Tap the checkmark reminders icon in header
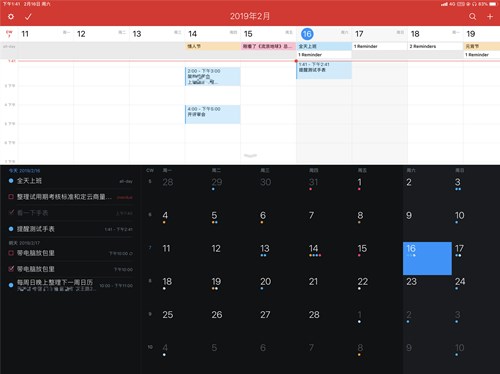The image size is (500, 374). coord(28,16)
